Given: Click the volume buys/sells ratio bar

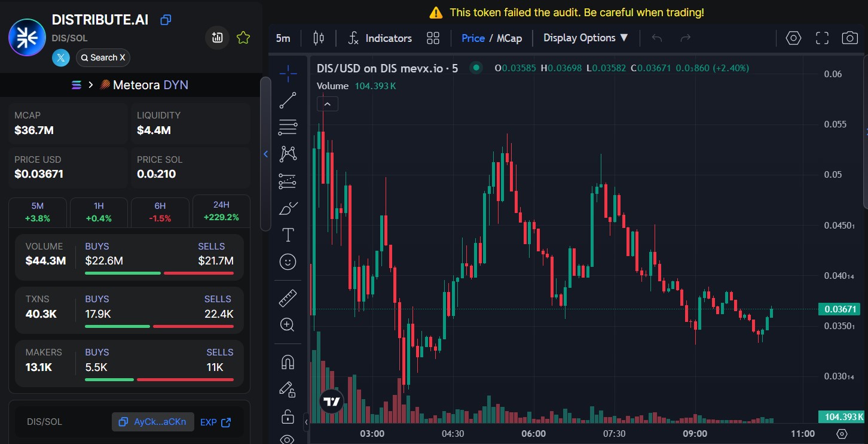Looking at the screenshot, I should (159, 273).
